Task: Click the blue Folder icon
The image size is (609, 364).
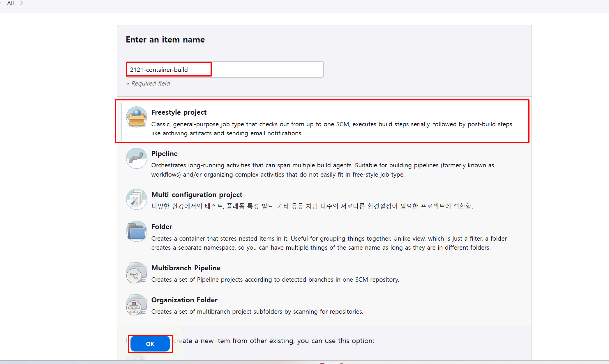Action: [136, 231]
